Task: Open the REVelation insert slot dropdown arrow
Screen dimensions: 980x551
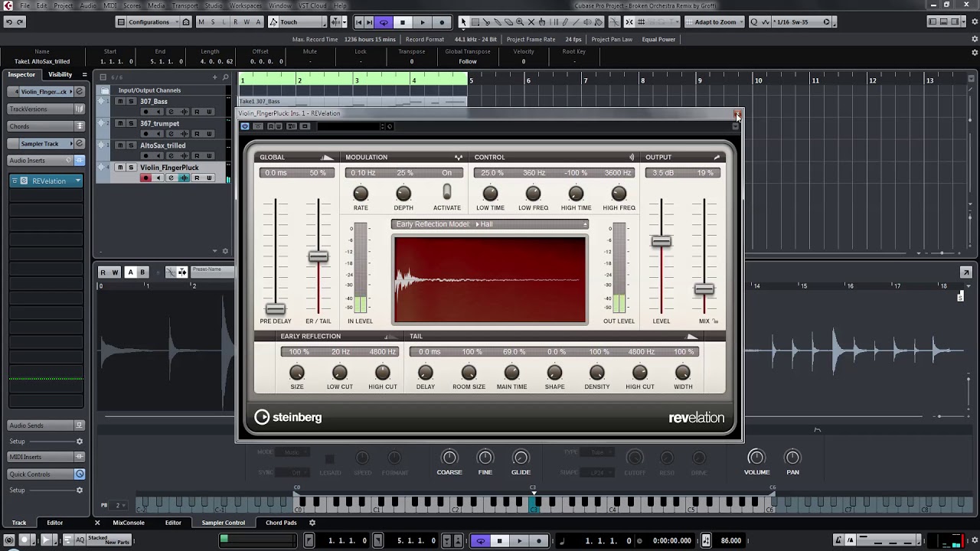Action: (x=77, y=181)
